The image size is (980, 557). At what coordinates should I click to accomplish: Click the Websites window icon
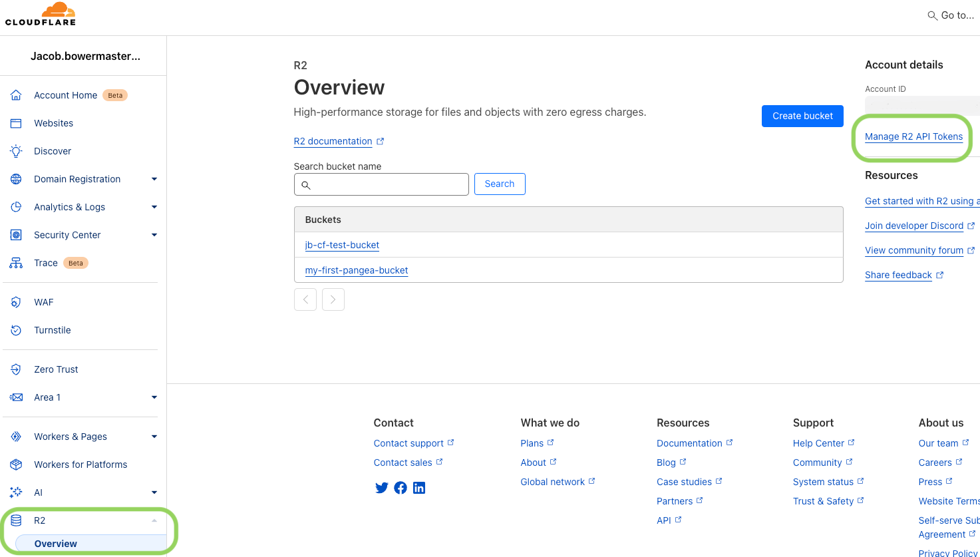click(x=16, y=123)
